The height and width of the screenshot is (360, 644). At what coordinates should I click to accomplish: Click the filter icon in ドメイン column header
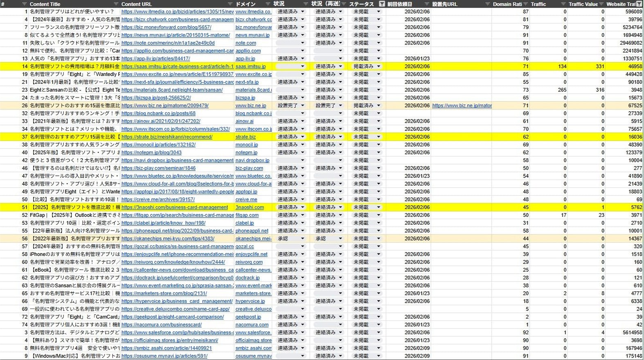pyautogui.click(x=268, y=4)
